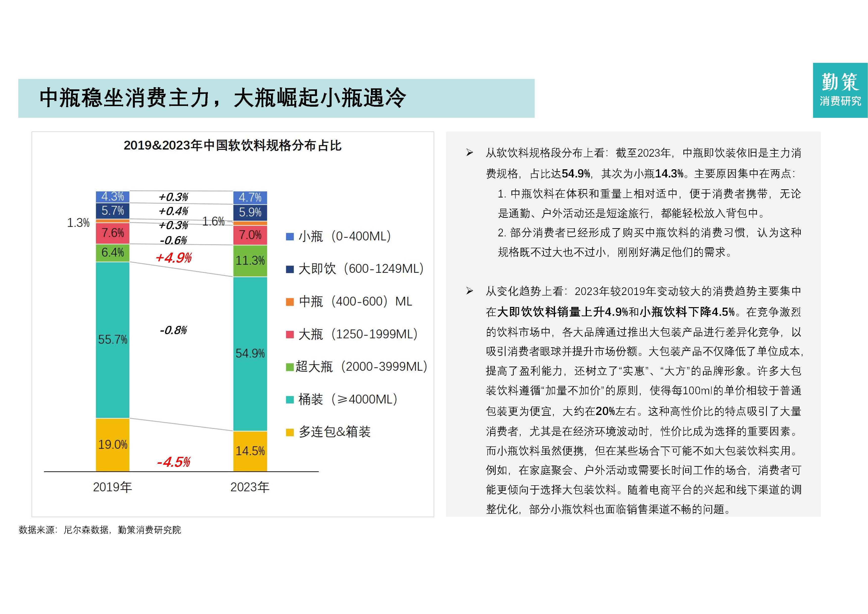Viewport: 868px width, 614px height.
Task: Click the red -4.5% change label
Action: click(x=173, y=462)
